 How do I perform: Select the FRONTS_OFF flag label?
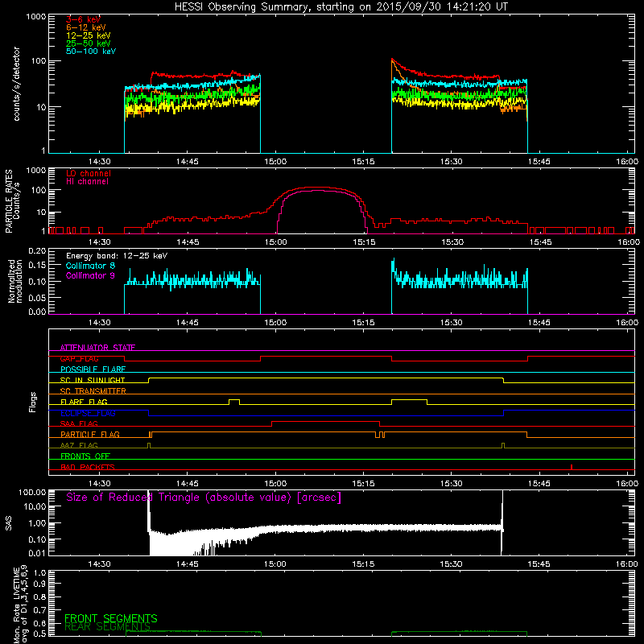pos(85,456)
